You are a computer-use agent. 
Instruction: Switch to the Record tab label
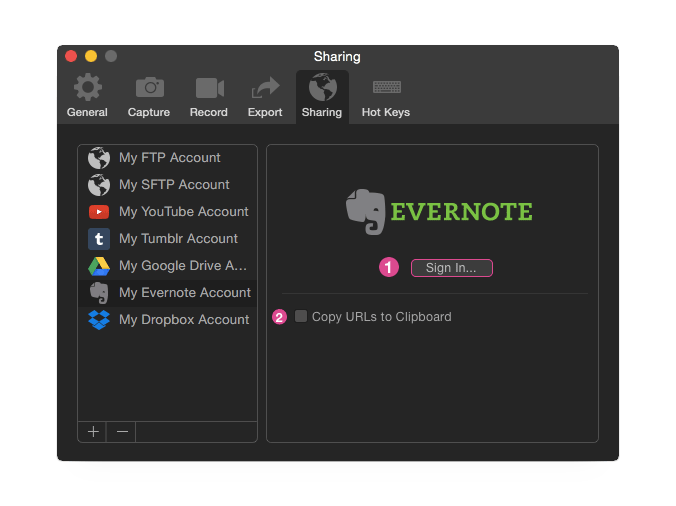click(209, 112)
